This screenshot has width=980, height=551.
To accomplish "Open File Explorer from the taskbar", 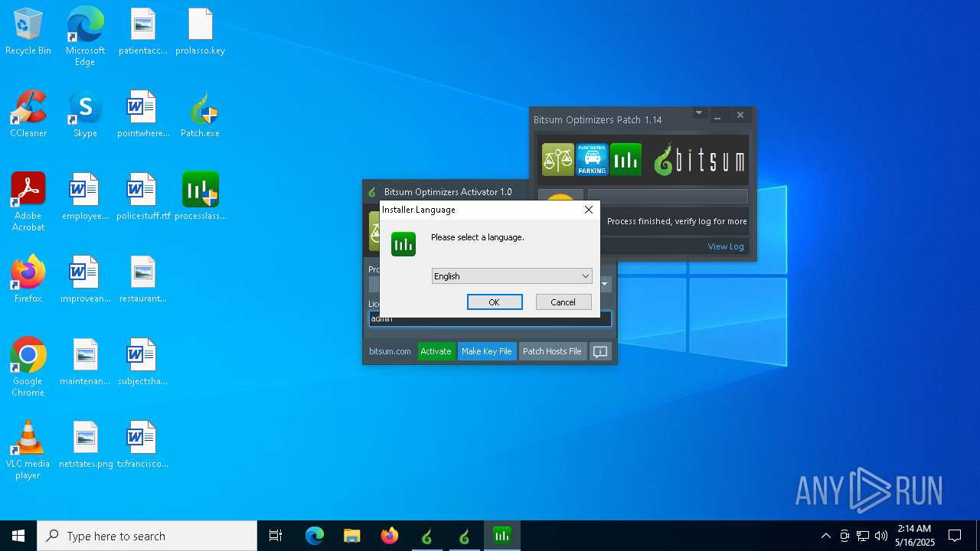I will pyautogui.click(x=351, y=536).
